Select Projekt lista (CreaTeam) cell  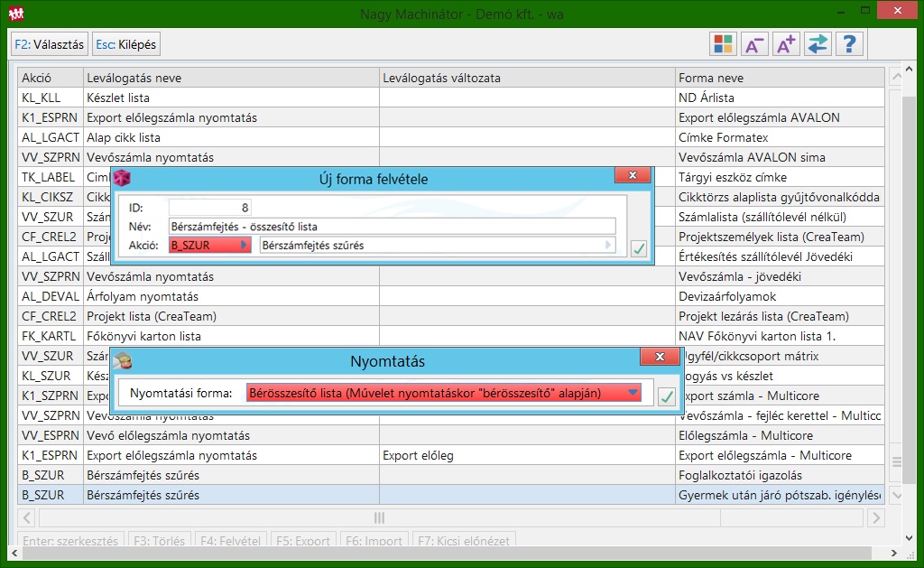[231, 316]
